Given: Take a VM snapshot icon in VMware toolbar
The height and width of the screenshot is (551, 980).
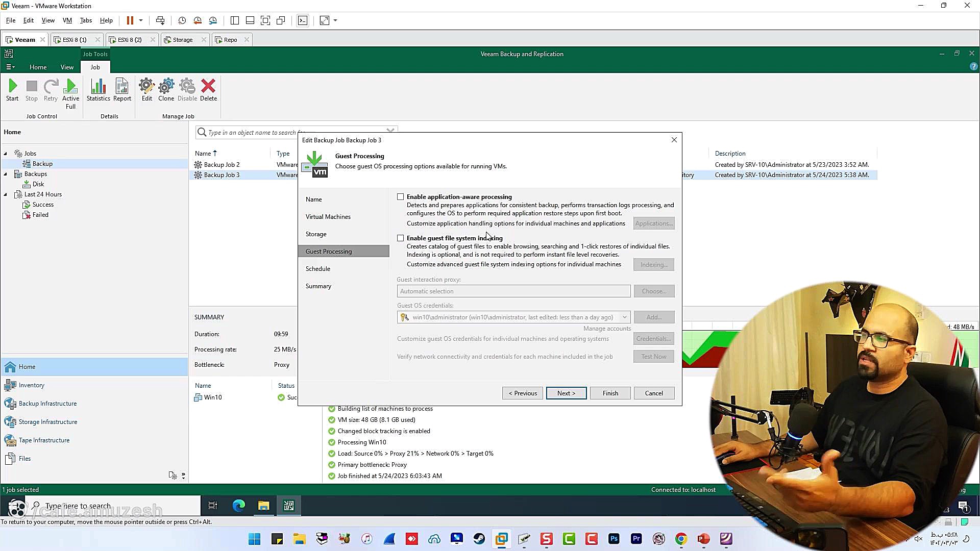Looking at the screenshot, I should pyautogui.click(x=182, y=20).
